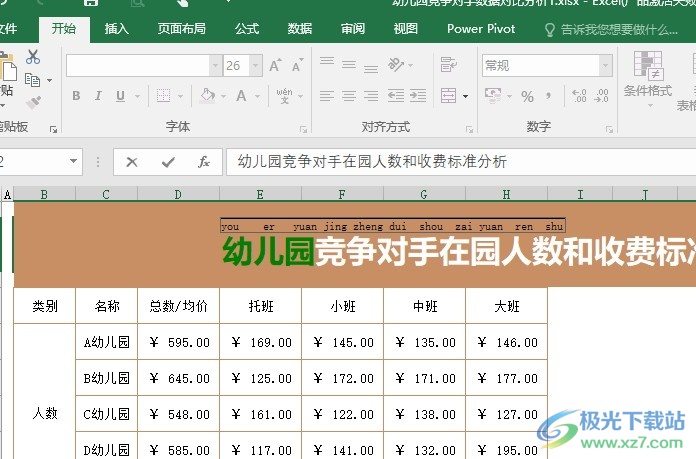696x459 pixels.
Task: Click the Increase Indent icon
Action: tap(418, 95)
